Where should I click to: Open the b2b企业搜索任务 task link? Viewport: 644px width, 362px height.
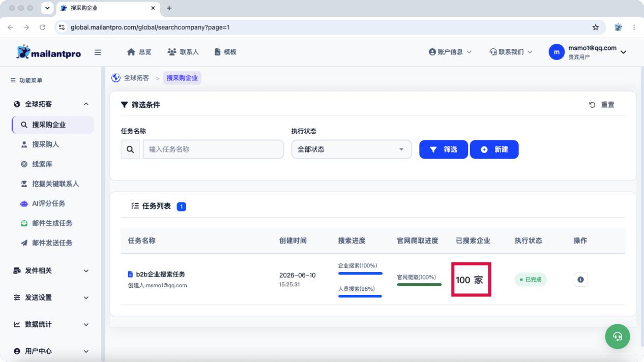160,275
